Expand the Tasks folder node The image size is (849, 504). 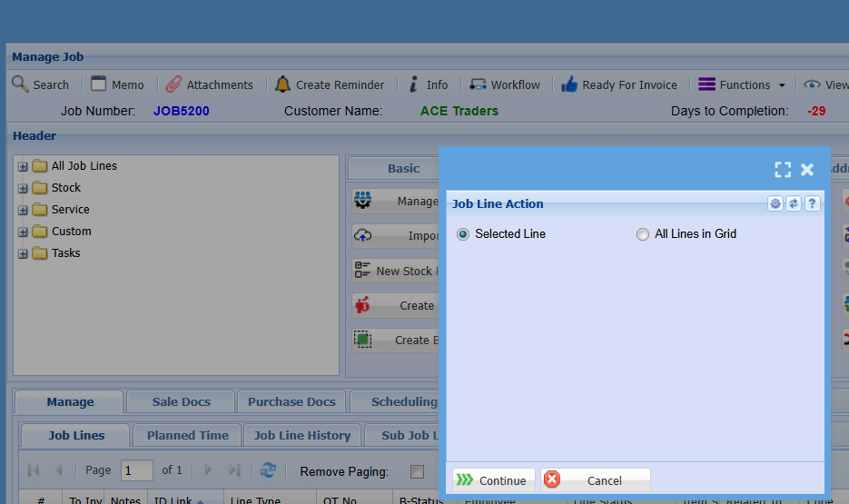23,253
